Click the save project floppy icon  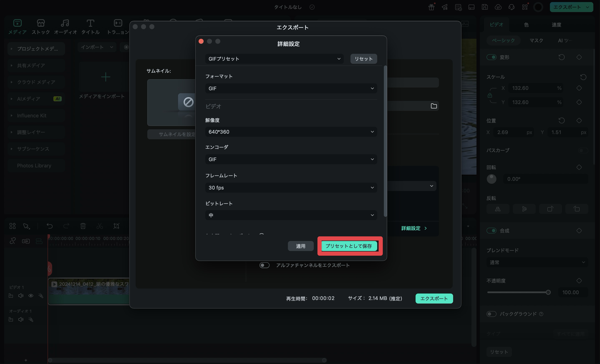[485, 7]
